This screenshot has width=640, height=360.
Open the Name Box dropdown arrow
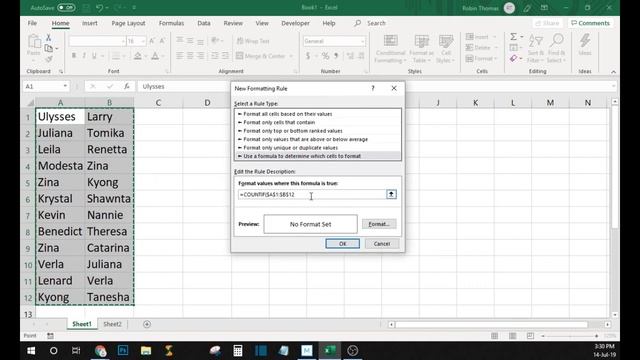[x=65, y=86]
